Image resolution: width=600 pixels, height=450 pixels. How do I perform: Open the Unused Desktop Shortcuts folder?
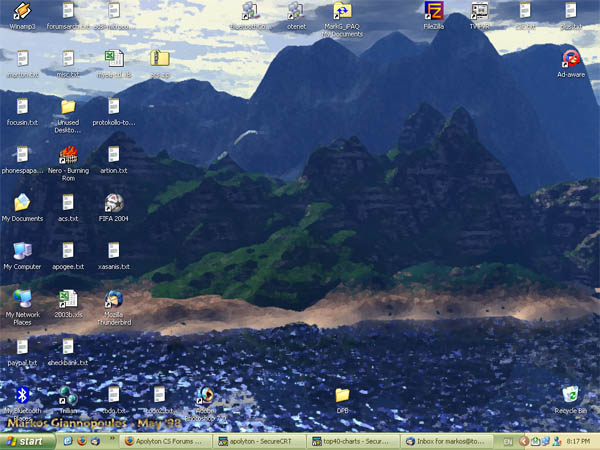click(68, 107)
